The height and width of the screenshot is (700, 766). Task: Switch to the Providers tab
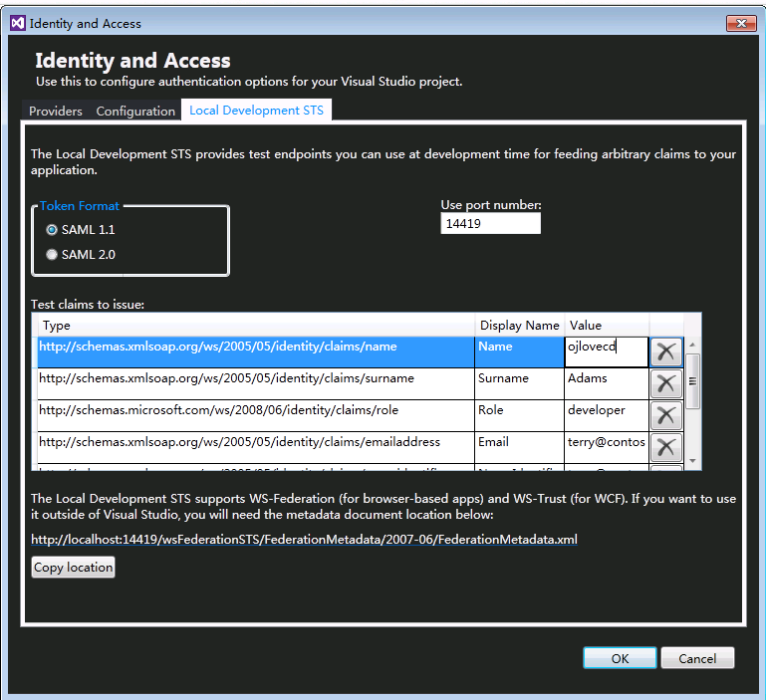point(55,111)
